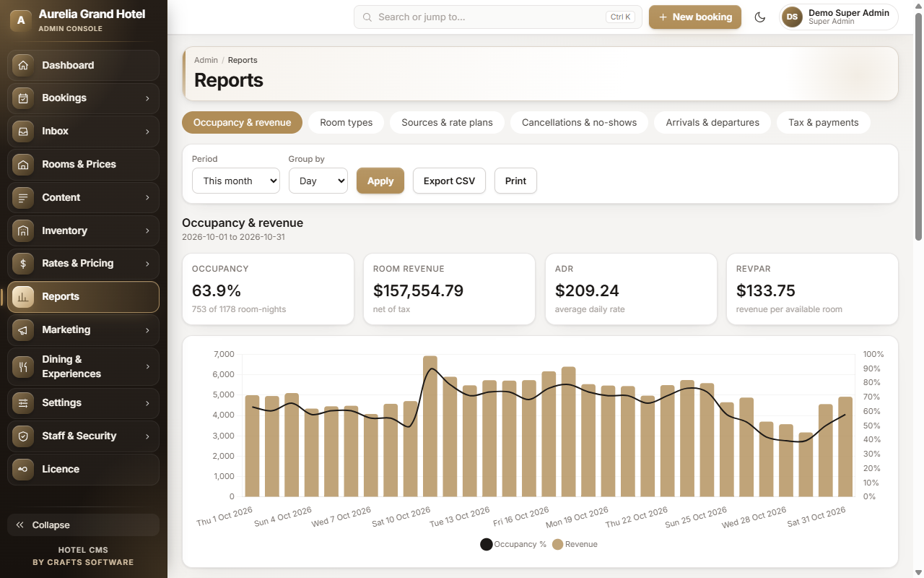The height and width of the screenshot is (578, 924).
Task: Toggle Occupancy % series in chart legend
Action: pyautogui.click(x=513, y=544)
